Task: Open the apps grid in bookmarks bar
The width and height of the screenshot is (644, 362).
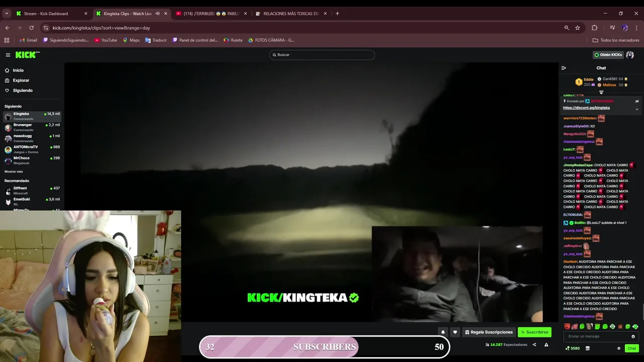Action: (7, 40)
